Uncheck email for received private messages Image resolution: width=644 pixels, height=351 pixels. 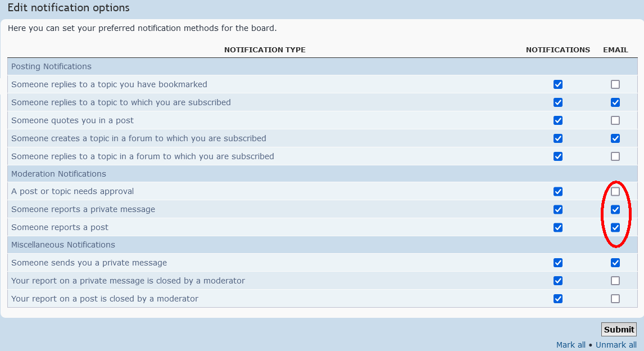[615, 263]
